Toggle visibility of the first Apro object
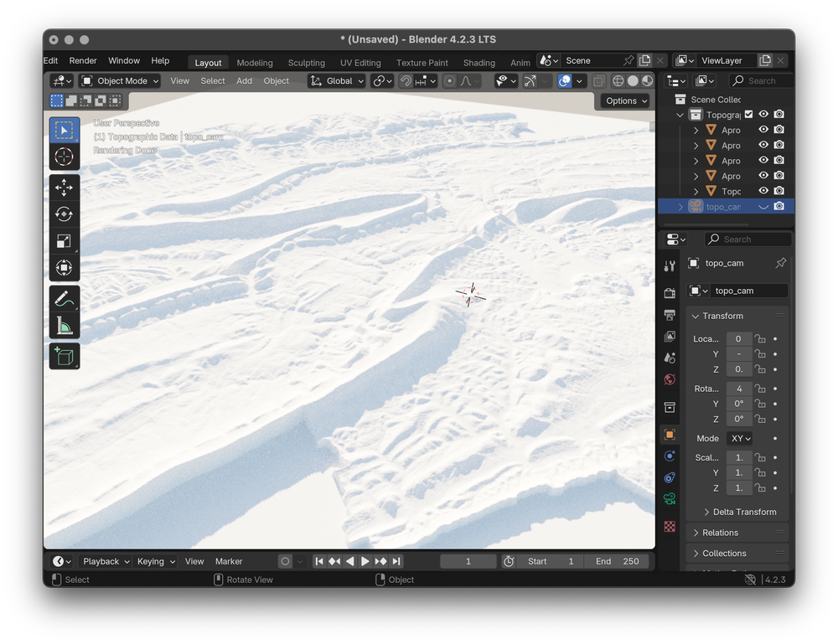Screen dimensions: 838x644 (763, 129)
